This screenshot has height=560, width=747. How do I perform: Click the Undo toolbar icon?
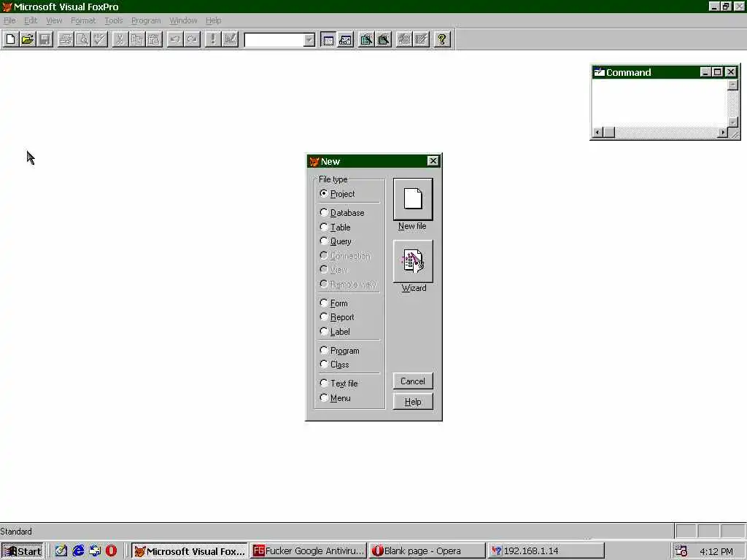point(175,39)
